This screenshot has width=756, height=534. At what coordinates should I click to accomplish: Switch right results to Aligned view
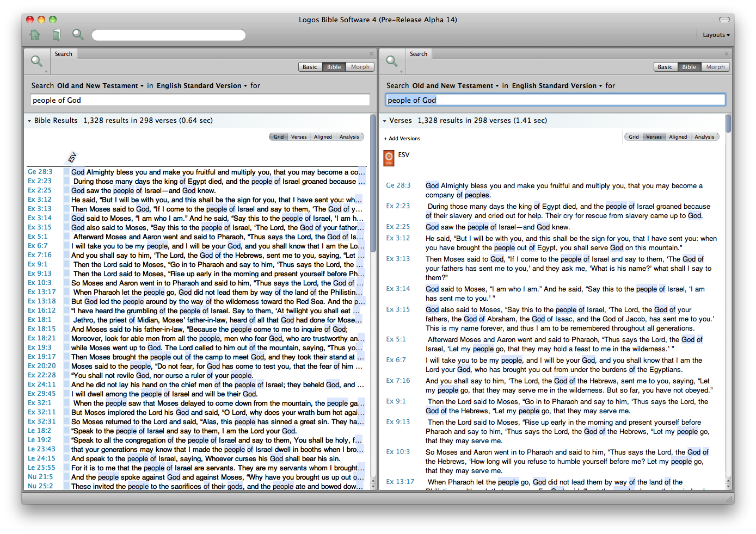tap(678, 137)
